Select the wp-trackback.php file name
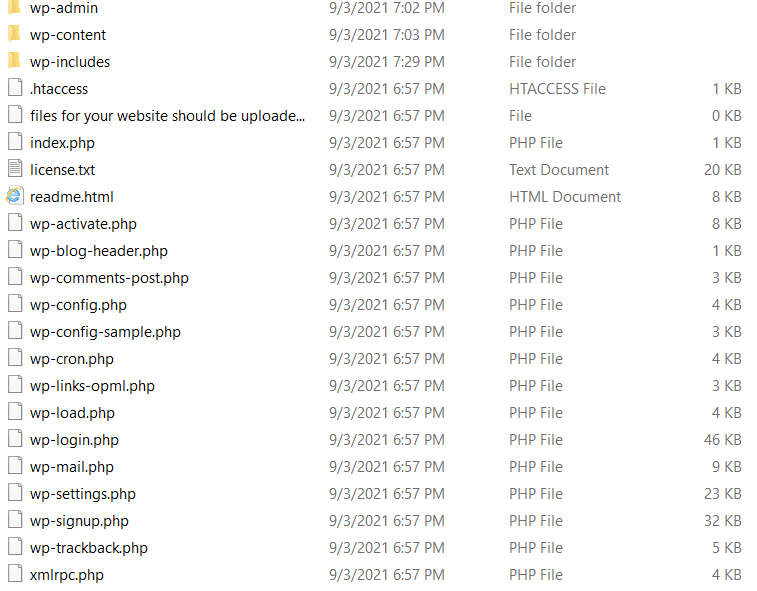 point(89,549)
